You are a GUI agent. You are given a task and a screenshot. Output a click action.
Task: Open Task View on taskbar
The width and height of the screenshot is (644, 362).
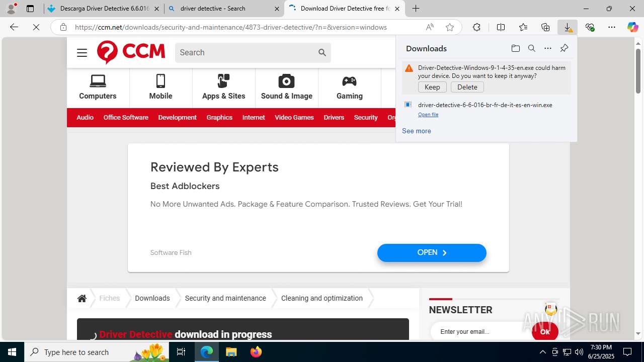(181, 352)
